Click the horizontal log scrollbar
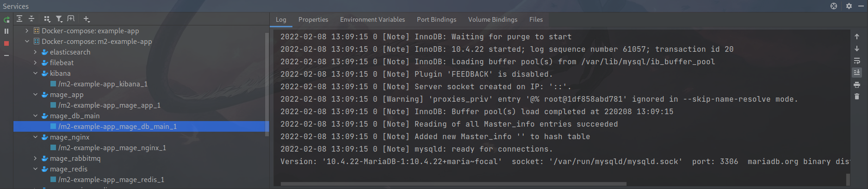This screenshot has height=189, width=868. point(453,184)
